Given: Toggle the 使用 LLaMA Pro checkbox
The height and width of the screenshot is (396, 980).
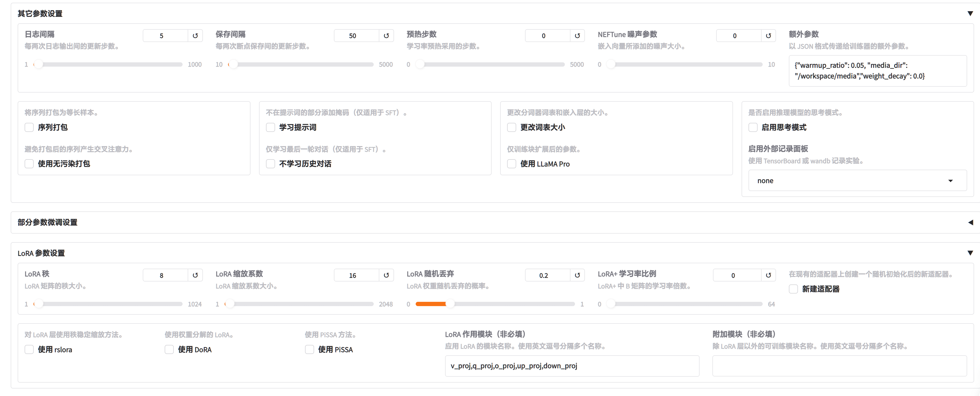Looking at the screenshot, I should click(512, 164).
